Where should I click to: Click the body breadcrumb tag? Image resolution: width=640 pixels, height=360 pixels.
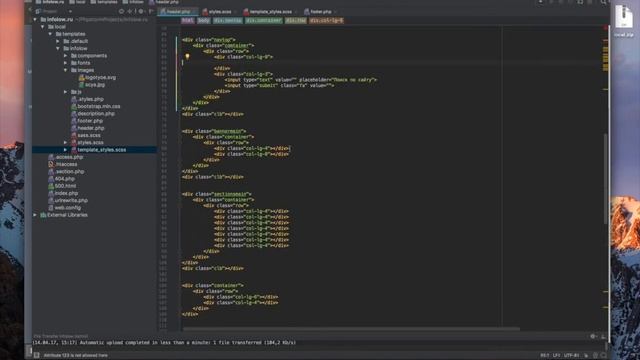tap(204, 20)
